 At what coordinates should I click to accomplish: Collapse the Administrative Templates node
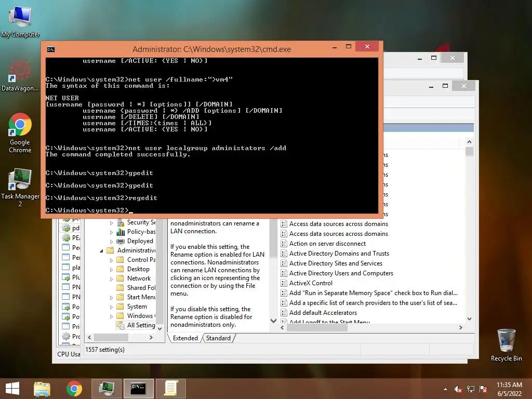click(101, 251)
